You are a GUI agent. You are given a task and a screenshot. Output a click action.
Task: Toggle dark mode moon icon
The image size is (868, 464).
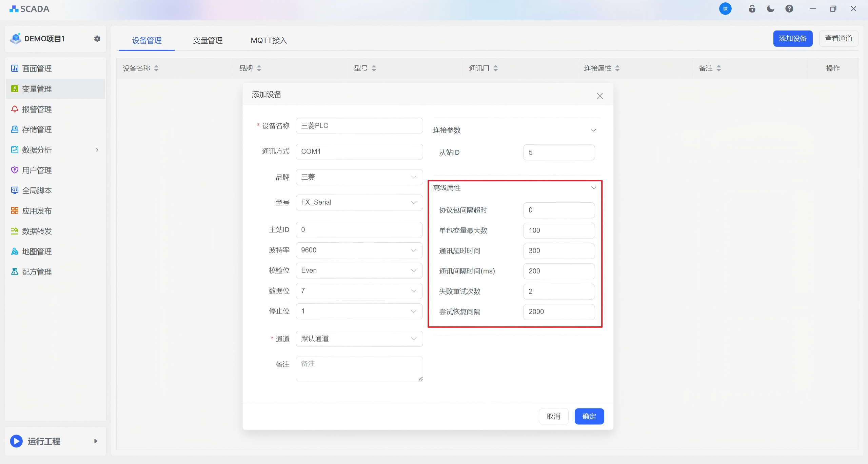770,9
